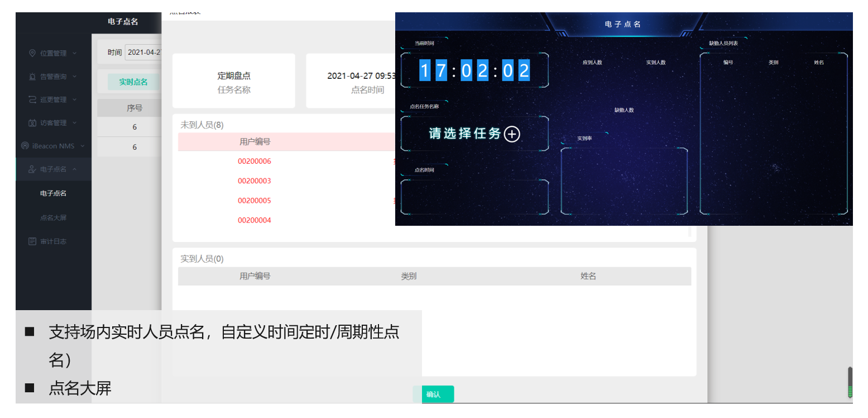Collapse the 电子点名 menu chevron
868x418 pixels.
tap(75, 169)
